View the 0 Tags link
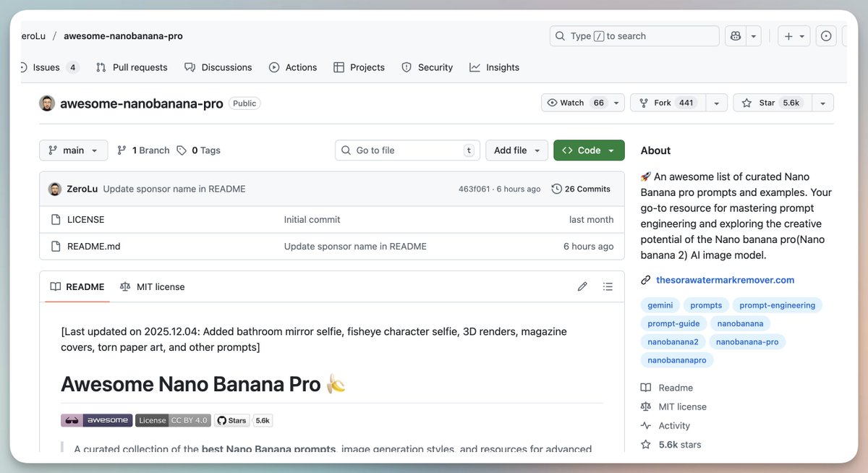This screenshot has height=473, width=868. 198,150
